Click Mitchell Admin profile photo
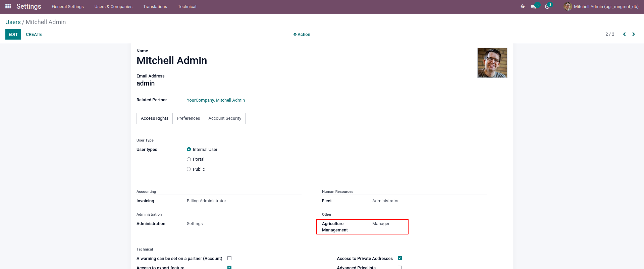 pos(492,63)
